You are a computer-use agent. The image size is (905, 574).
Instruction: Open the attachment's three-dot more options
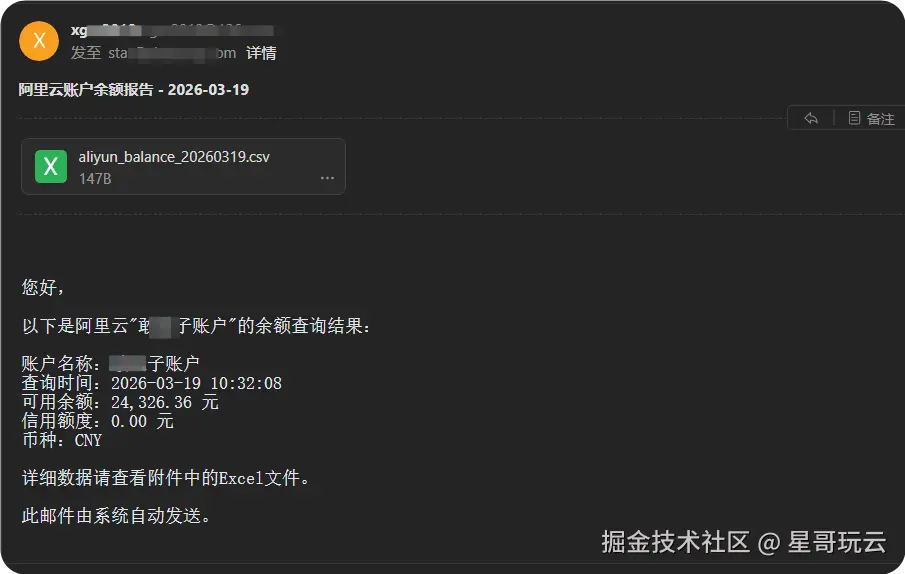327,178
